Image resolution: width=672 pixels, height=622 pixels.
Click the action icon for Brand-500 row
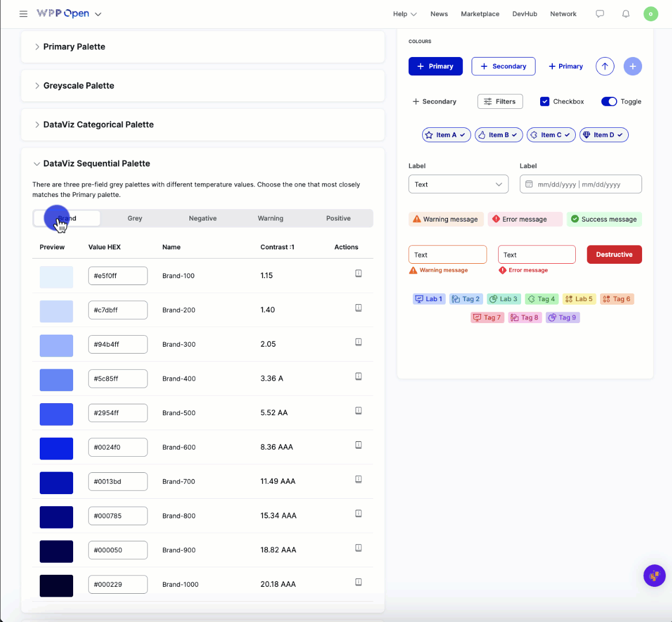coord(358,411)
